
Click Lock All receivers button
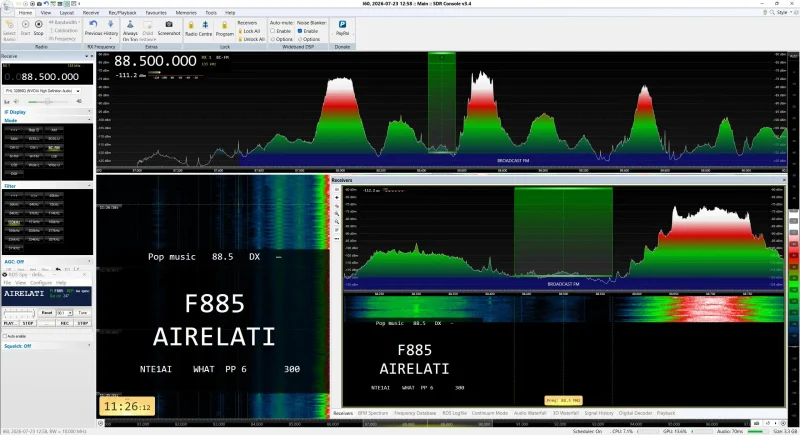249,31
